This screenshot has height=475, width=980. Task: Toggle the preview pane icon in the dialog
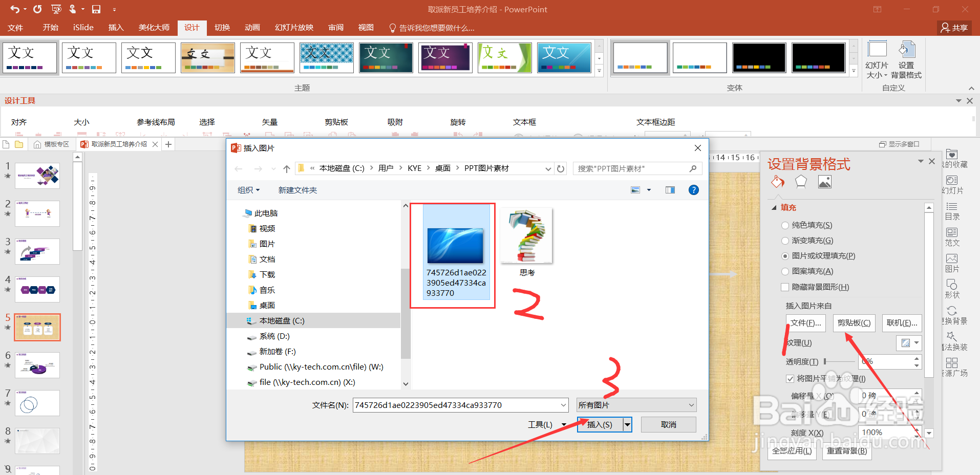(x=670, y=190)
